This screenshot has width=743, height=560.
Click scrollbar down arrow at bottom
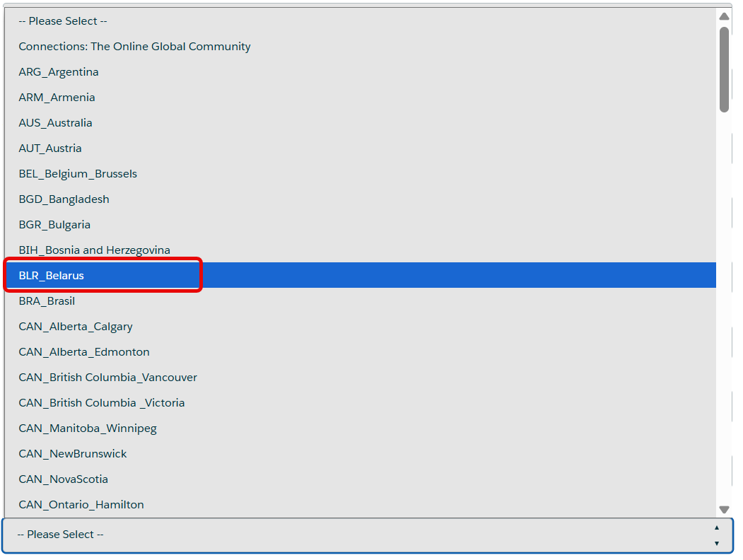tap(724, 509)
